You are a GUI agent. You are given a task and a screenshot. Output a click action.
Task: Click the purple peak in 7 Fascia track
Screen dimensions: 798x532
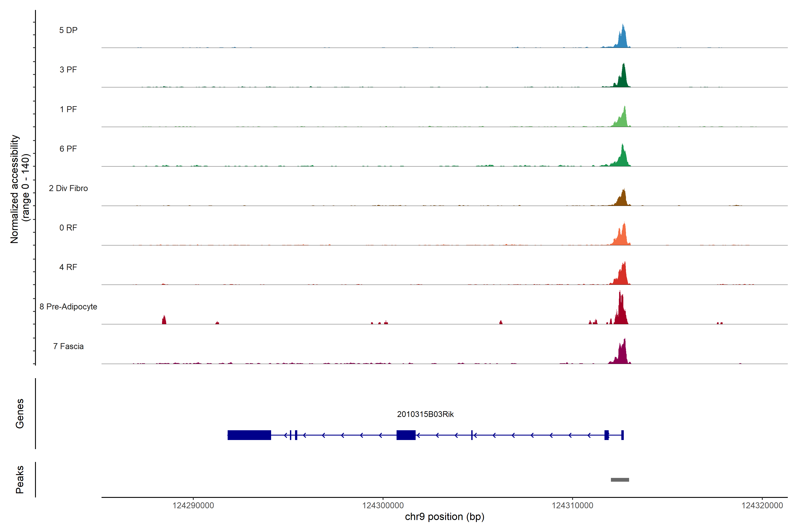pyautogui.click(x=623, y=354)
